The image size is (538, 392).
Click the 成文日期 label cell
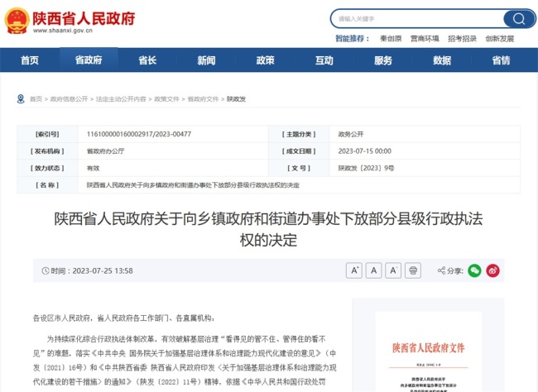(299, 151)
